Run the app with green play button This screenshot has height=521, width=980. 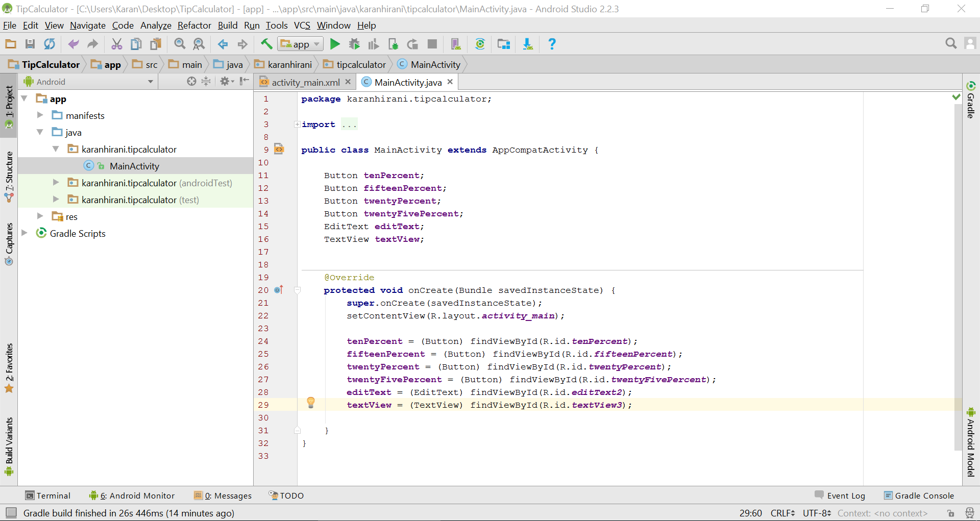tap(335, 44)
